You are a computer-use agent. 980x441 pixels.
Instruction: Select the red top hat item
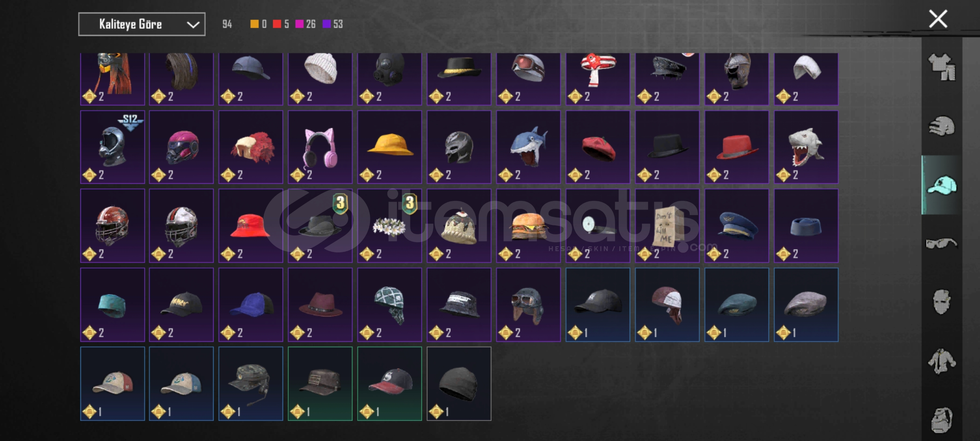click(x=737, y=147)
